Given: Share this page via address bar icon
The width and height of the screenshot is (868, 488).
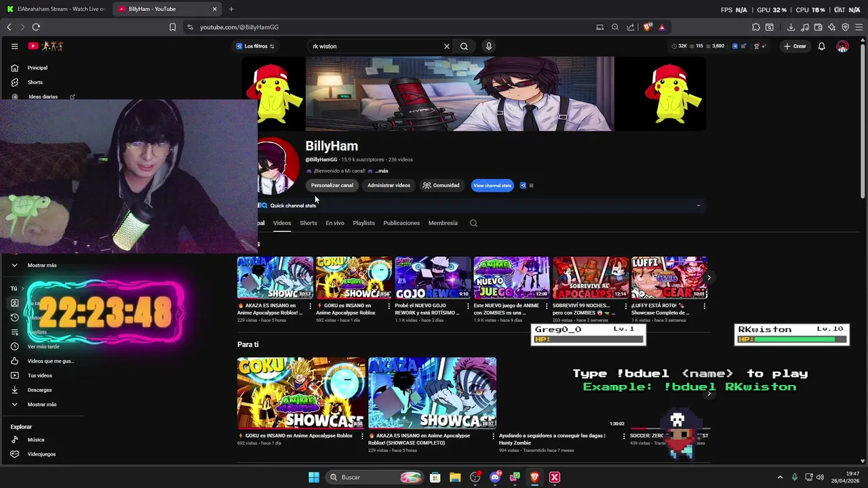Looking at the screenshot, I should 631,27.
